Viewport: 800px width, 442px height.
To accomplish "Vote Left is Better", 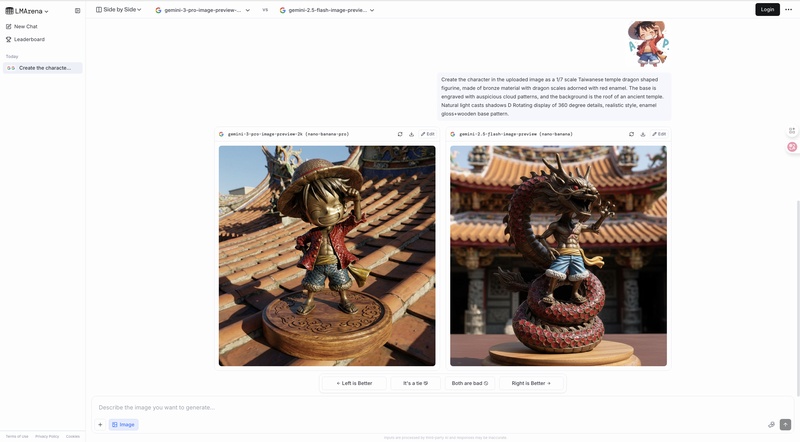I will [354, 383].
